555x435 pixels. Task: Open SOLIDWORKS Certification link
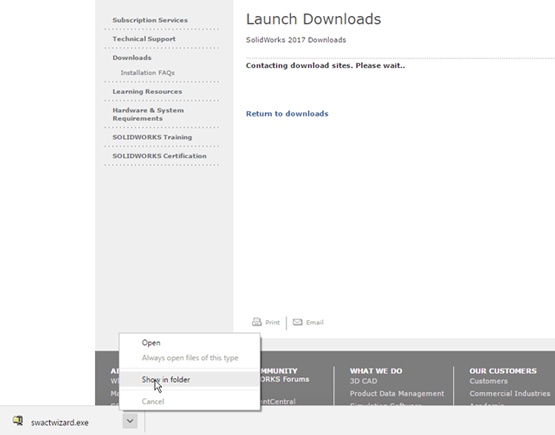[x=160, y=156]
